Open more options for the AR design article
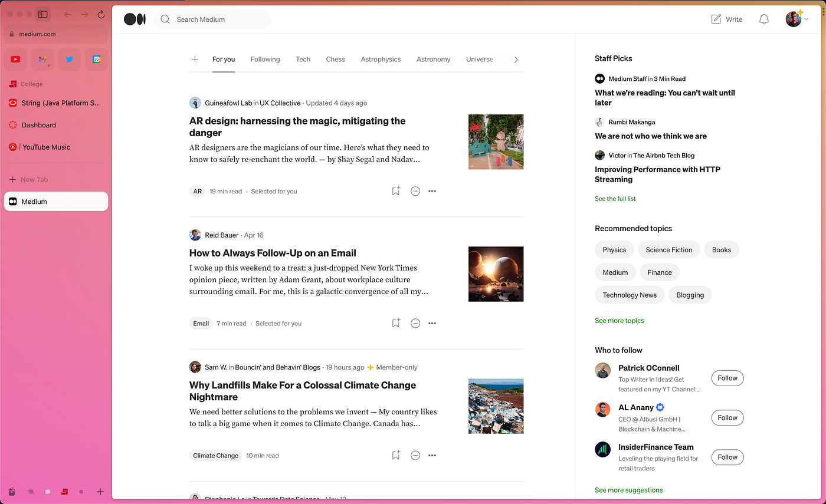Viewport: 826px width, 504px height. click(x=432, y=191)
